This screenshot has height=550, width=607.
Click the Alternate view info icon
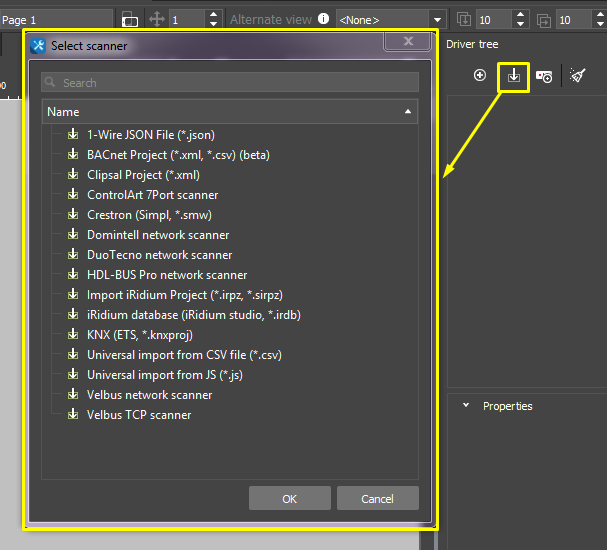(x=323, y=19)
